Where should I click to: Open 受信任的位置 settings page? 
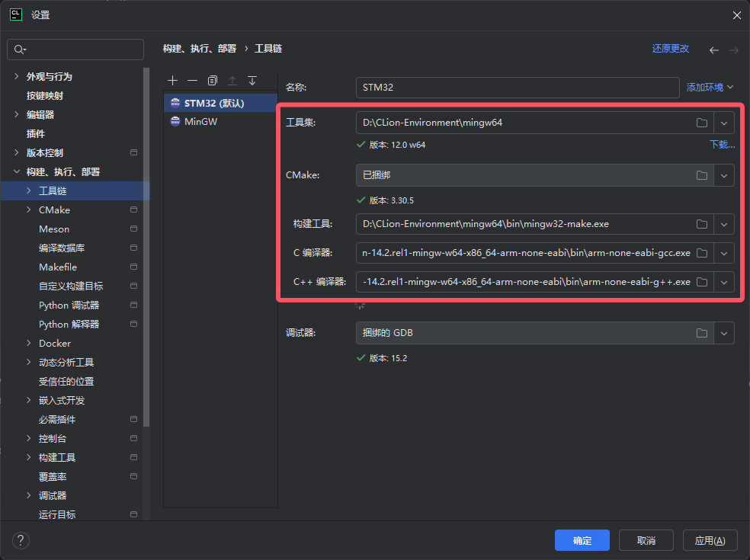tap(66, 381)
